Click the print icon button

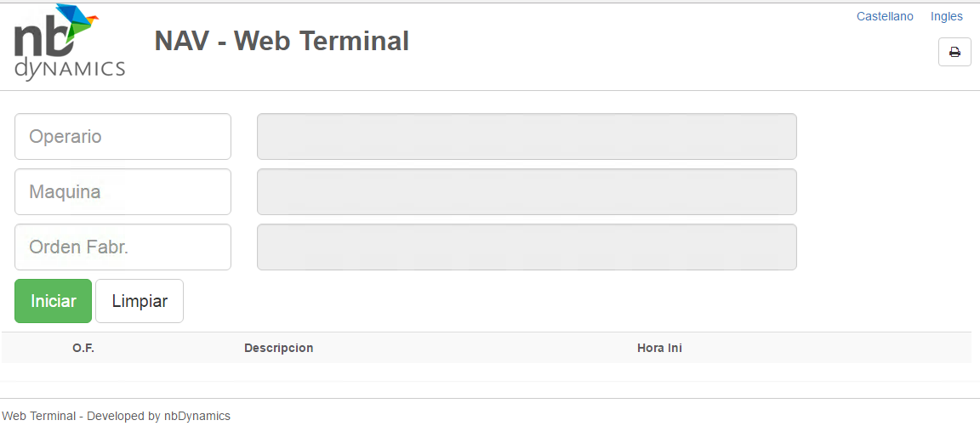[954, 52]
